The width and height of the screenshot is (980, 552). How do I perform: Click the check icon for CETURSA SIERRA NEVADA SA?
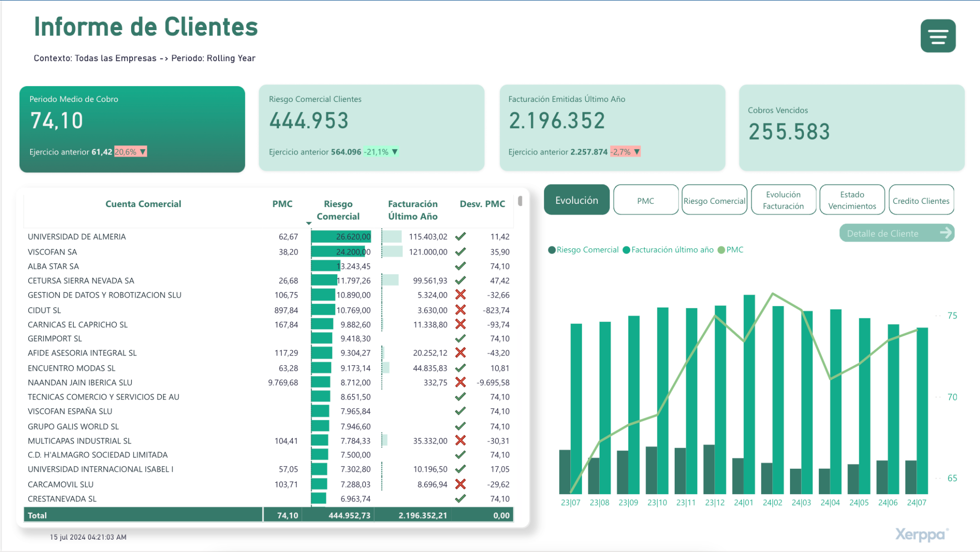click(x=460, y=280)
